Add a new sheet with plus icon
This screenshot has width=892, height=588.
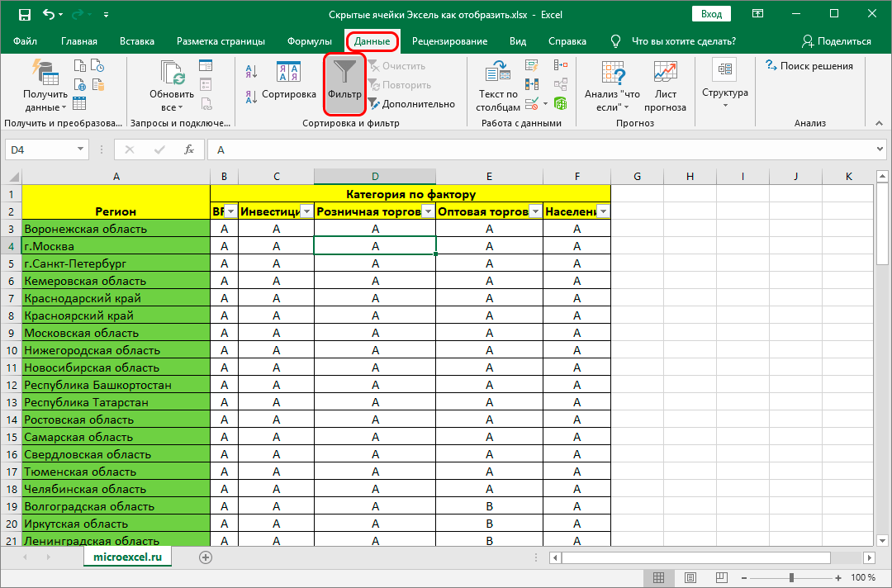pos(206,557)
